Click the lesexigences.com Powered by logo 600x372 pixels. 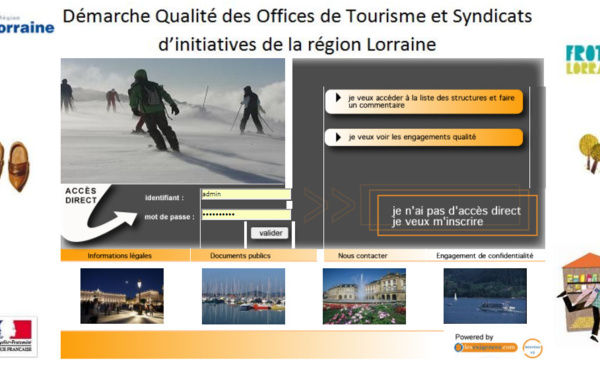485,347
